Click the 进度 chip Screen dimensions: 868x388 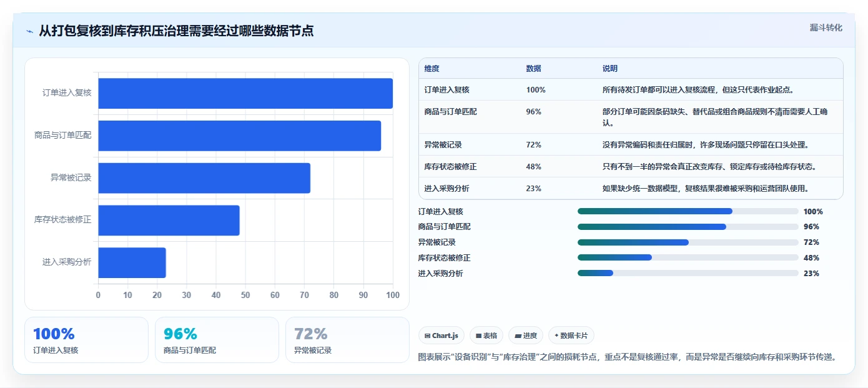click(x=526, y=336)
